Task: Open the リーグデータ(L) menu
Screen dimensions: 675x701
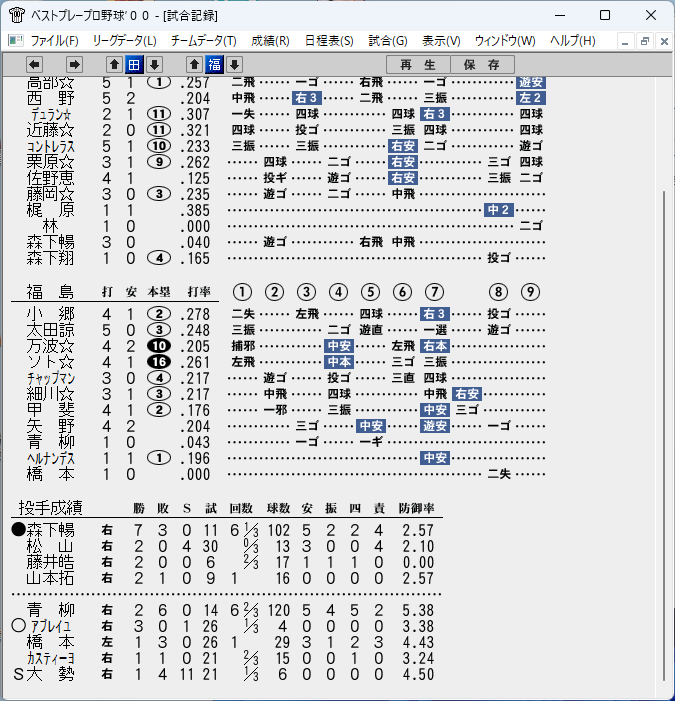Action: (x=124, y=41)
